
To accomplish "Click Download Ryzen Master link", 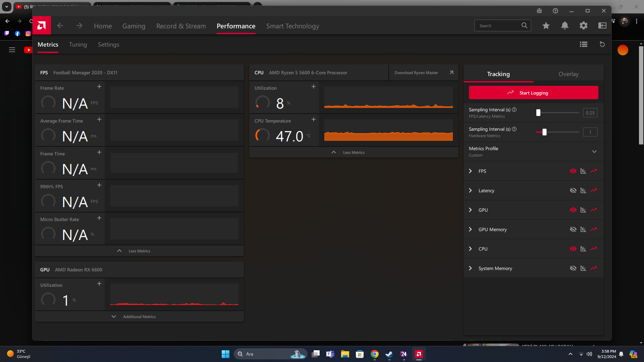I will [423, 72].
